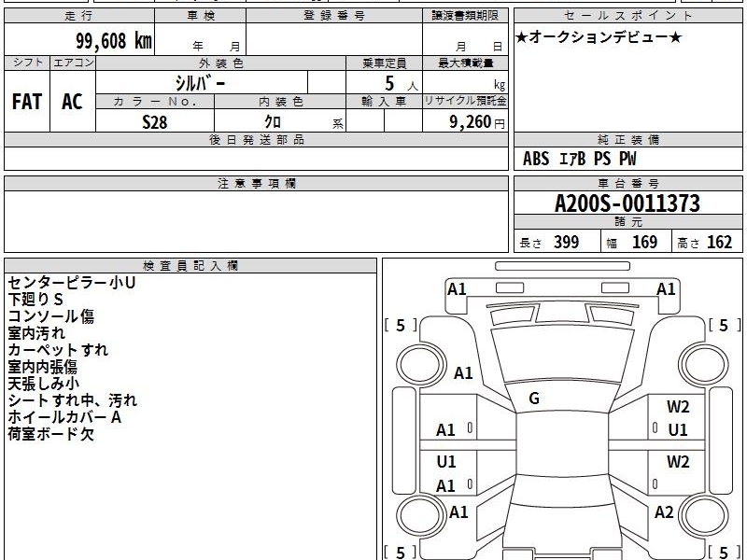
Task: Click the エアコン label
Action: 73,63
